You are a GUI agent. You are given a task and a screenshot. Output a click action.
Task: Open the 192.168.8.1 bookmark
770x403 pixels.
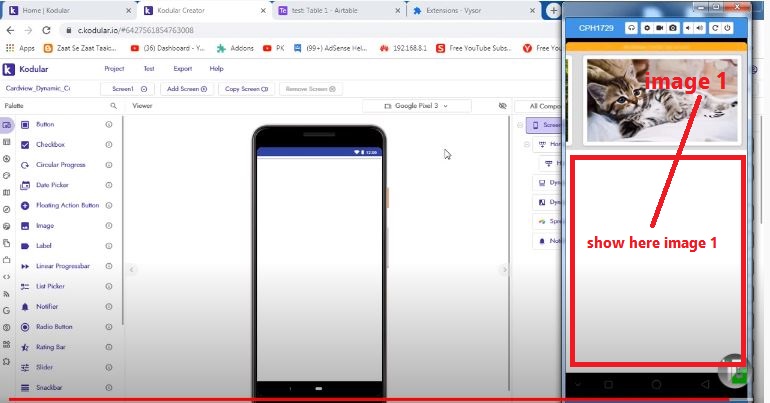tap(403, 48)
